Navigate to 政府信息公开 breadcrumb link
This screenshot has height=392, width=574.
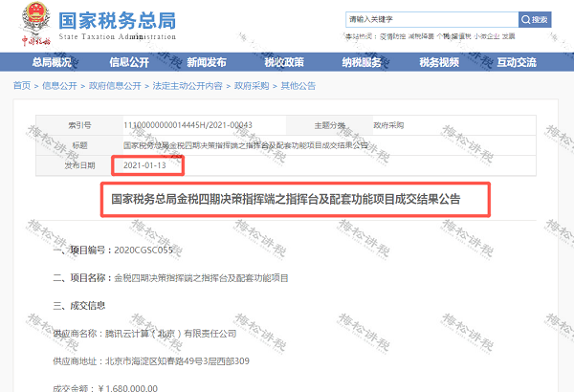point(115,86)
